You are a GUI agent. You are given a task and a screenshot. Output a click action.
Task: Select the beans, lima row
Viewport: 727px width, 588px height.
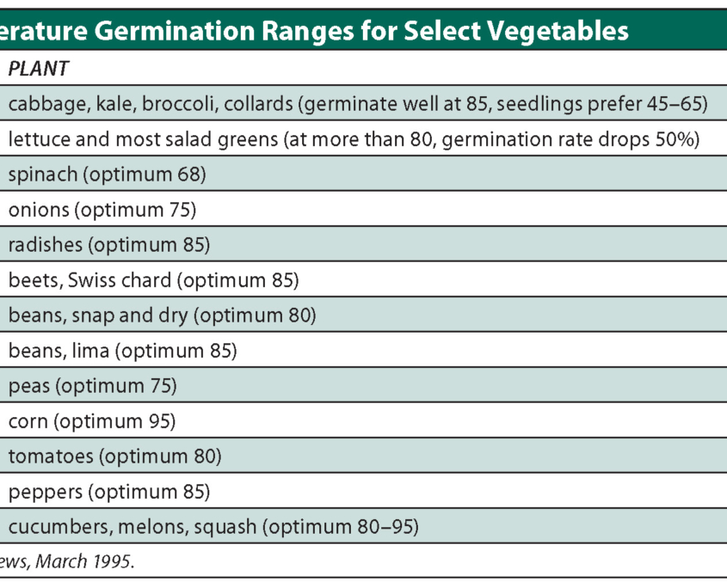(x=122, y=351)
